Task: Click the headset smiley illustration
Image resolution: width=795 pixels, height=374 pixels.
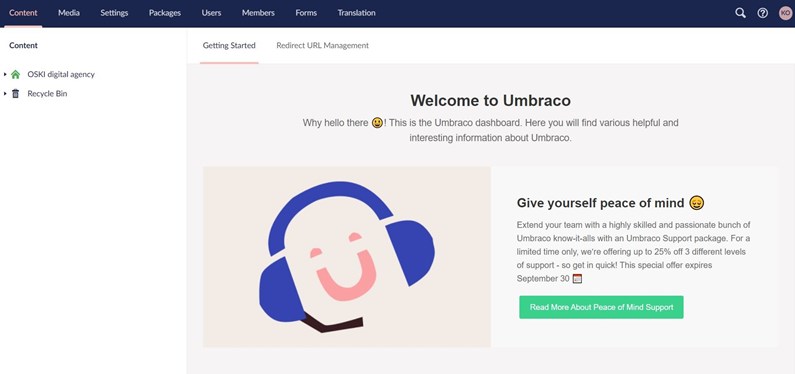Action: point(347,257)
